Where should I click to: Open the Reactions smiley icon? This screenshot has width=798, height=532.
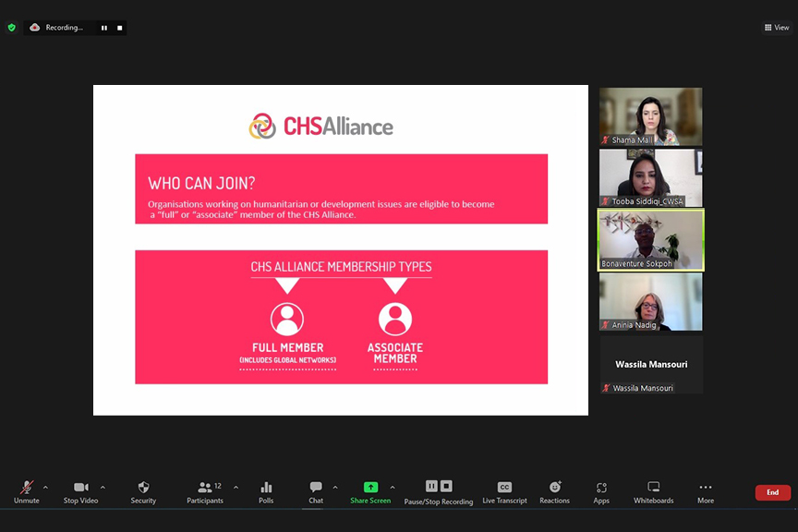click(x=555, y=487)
